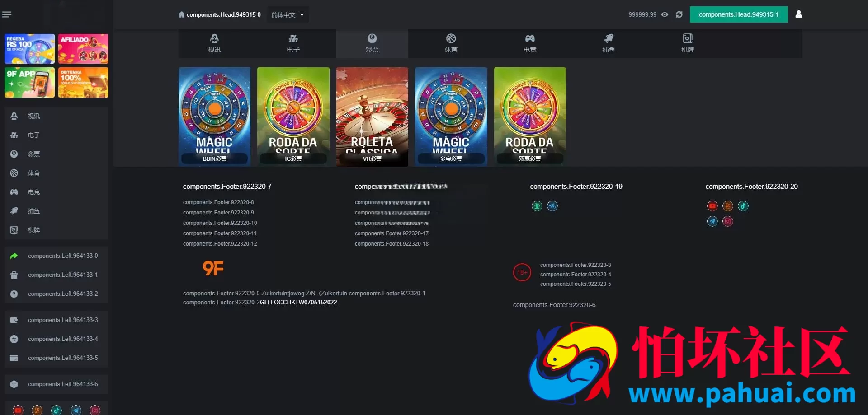Click the Telegram icon under Footer.922320-20
Image resolution: width=868 pixels, height=415 pixels.
[x=712, y=221]
